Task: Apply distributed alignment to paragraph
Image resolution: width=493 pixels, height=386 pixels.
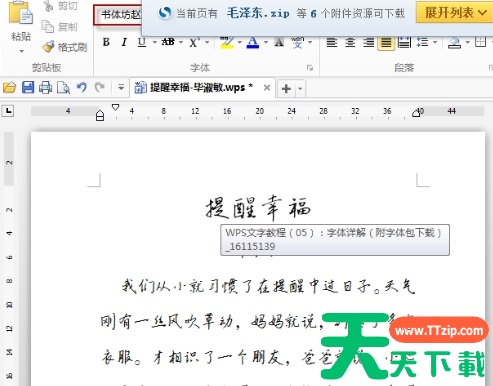Action: click(404, 43)
